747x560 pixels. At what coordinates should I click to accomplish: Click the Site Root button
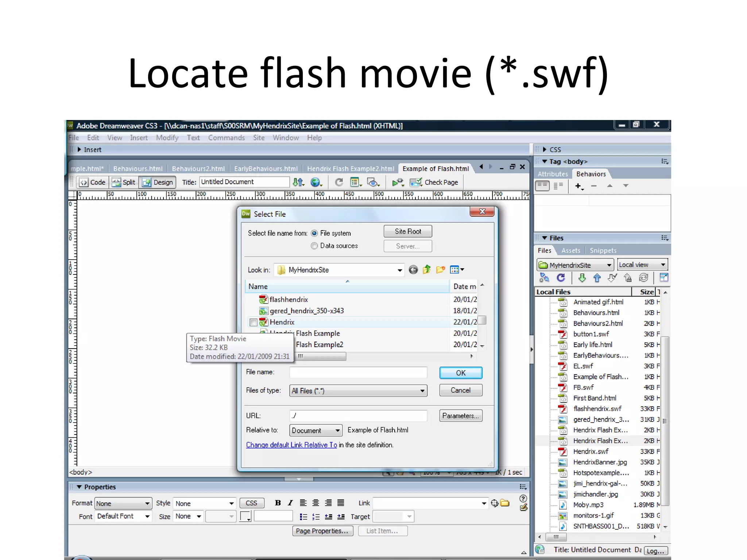pyautogui.click(x=408, y=232)
